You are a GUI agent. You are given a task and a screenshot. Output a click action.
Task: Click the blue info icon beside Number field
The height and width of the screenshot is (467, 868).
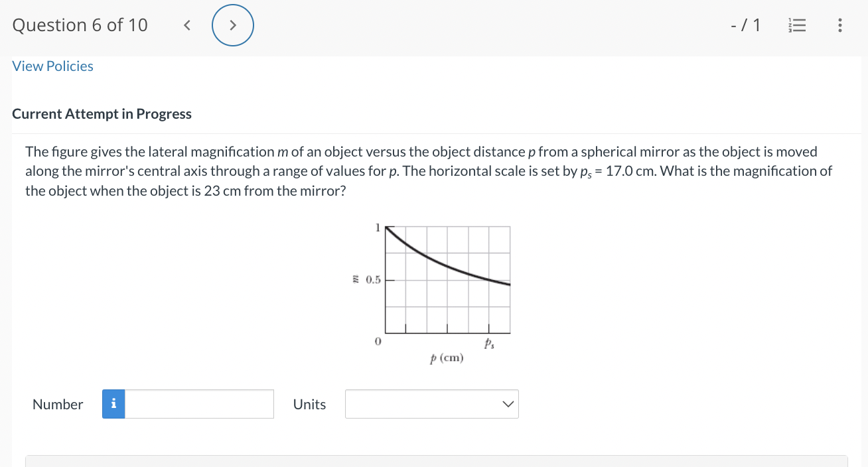point(113,404)
